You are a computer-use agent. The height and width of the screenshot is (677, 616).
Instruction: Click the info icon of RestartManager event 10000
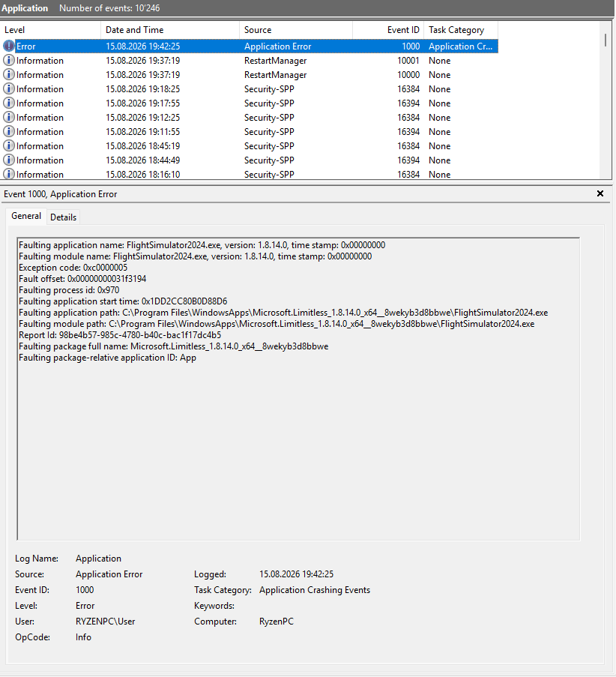coord(9,74)
